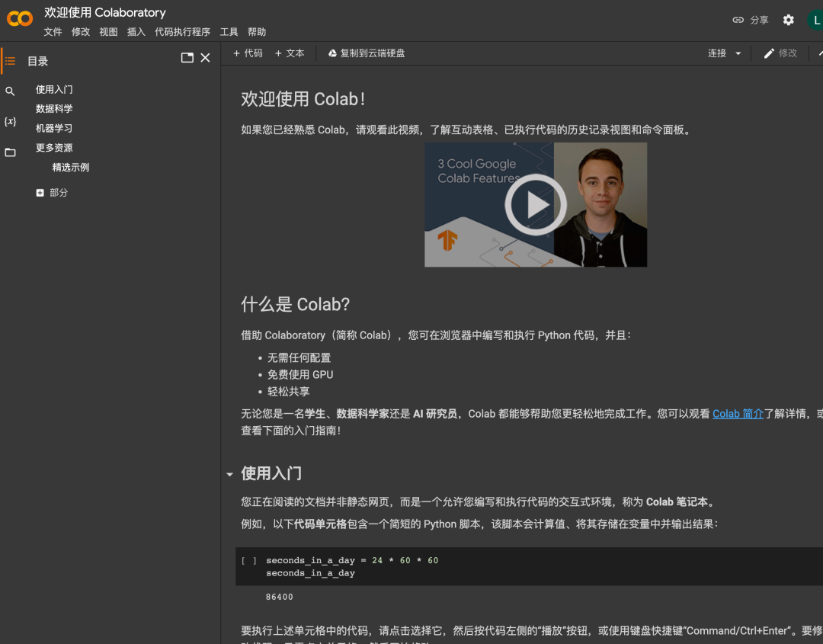Open the dropdown arrow next to 连接
The image size is (823, 644).
(738, 53)
